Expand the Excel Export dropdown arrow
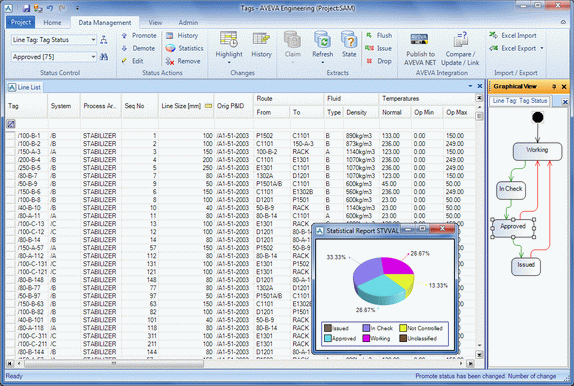Viewport: 574px width, 386px height. (542, 48)
